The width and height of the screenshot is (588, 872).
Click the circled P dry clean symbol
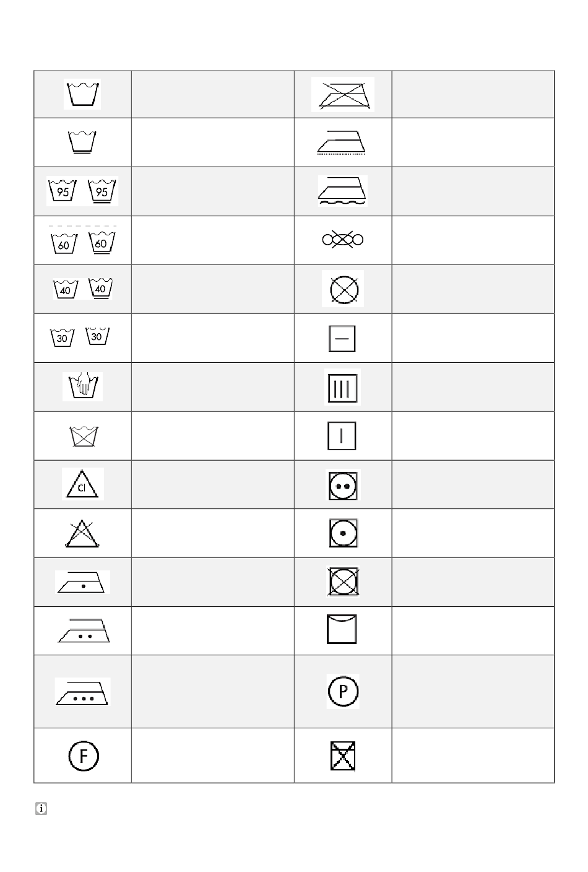click(x=343, y=691)
